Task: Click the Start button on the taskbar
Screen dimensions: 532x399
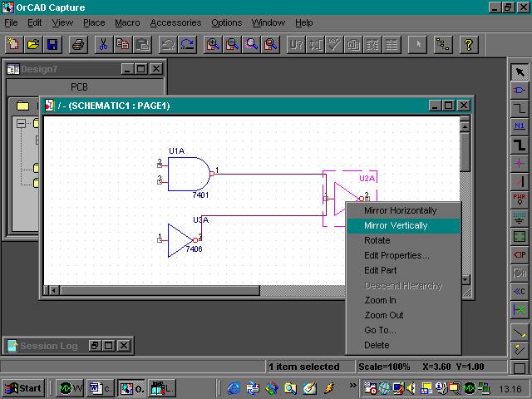Action: coord(23,388)
